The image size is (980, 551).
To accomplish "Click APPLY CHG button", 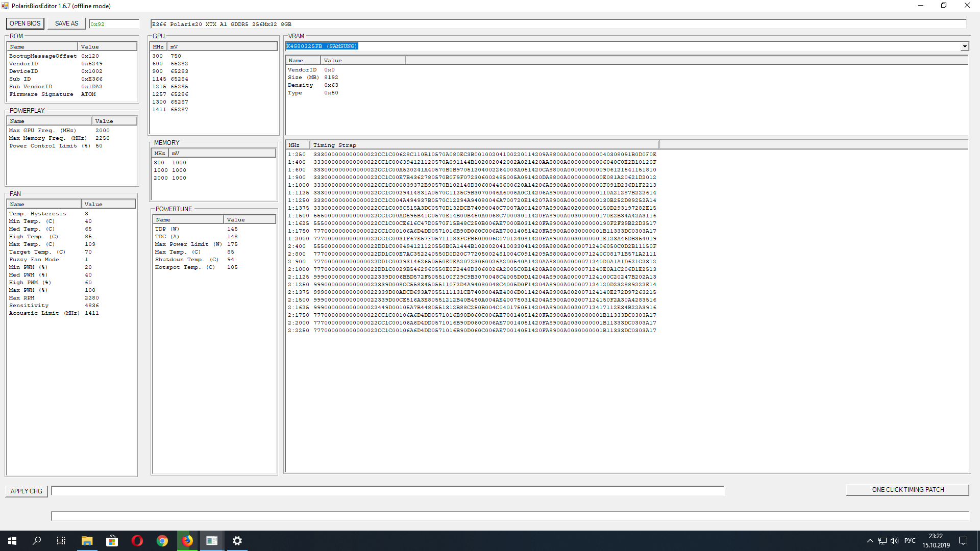I will 27,491.
